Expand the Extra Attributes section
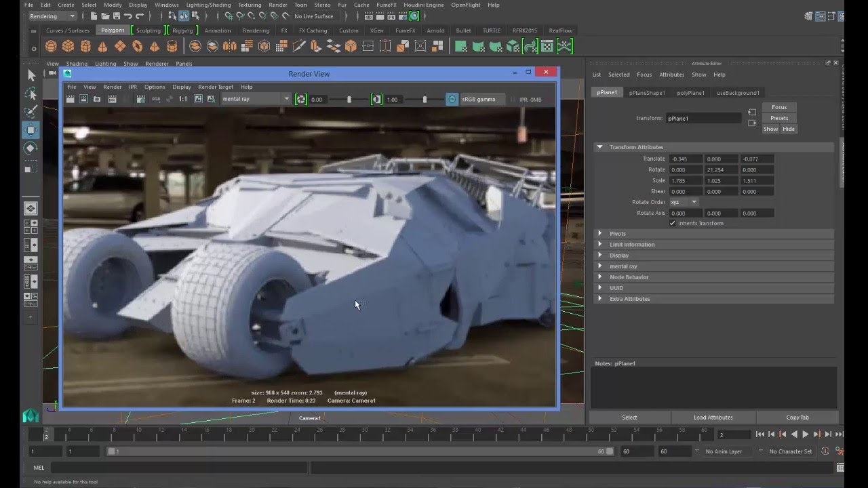Screen dimensions: 868x488 pyautogui.click(x=599, y=299)
